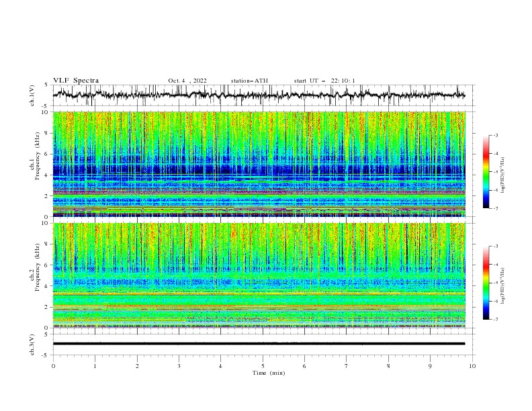Image resolution: width=532 pixels, height=411 pixels.
Task: Click the ch.1 spectrogram panel
Action: (259, 164)
